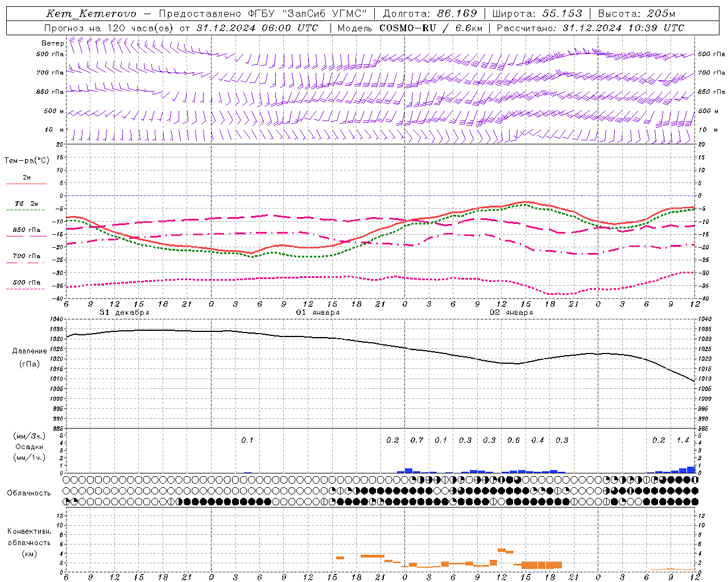Click the Осадки precipitation label
728x582 pixels.
(30, 447)
